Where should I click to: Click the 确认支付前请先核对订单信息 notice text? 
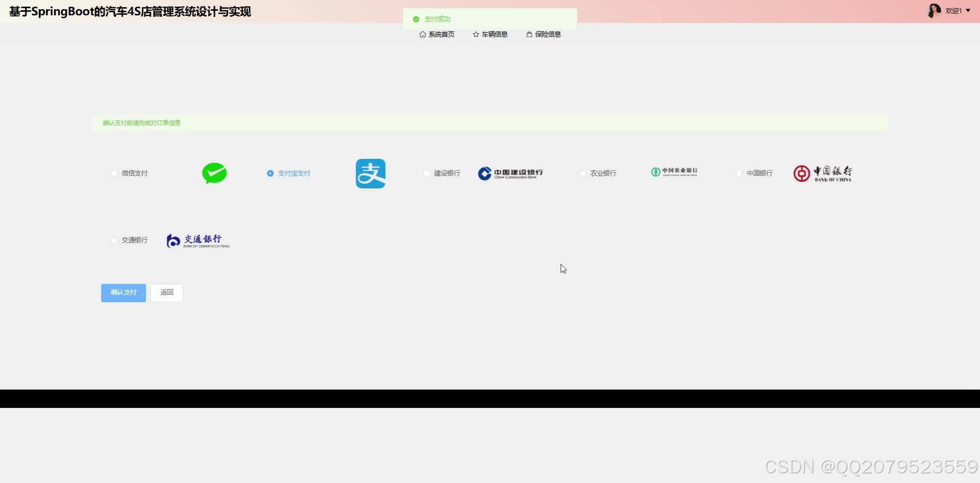(141, 123)
